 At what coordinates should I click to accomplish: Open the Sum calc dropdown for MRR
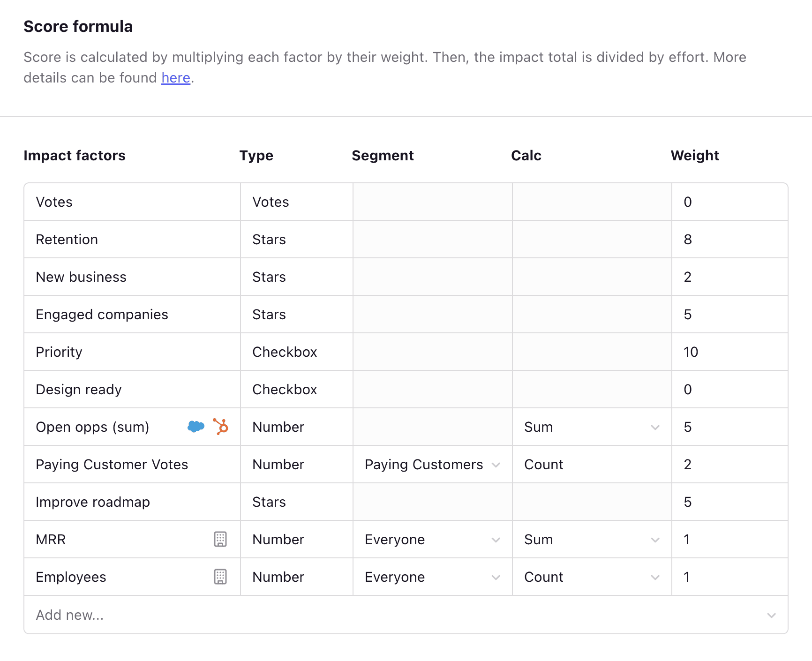(x=592, y=539)
